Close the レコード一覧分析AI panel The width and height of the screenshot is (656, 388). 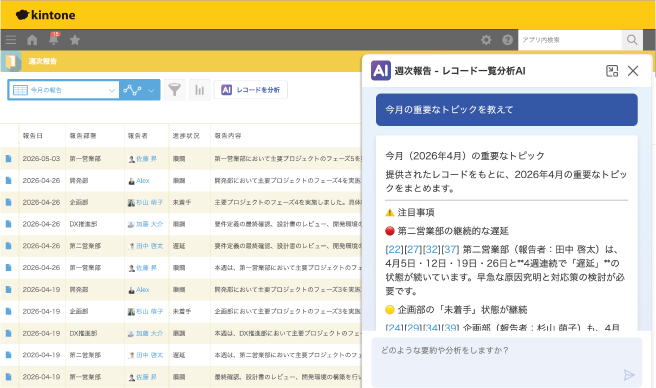pyautogui.click(x=633, y=71)
